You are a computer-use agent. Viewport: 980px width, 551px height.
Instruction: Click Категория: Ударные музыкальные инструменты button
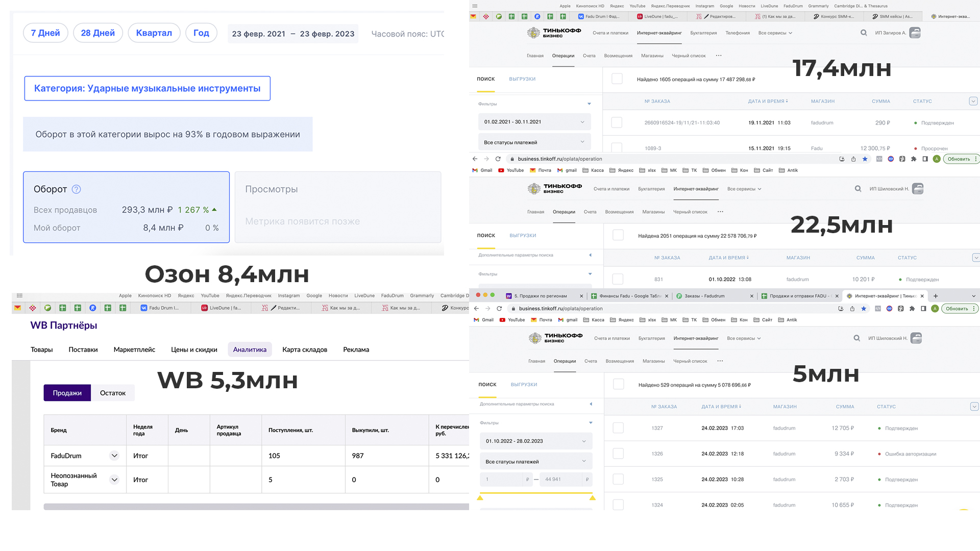[x=148, y=88]
